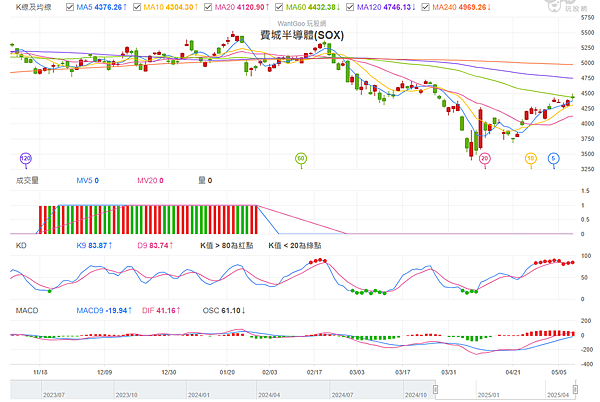This screenshot has width=600, height=402.
Task: Click the MACD9 -19.94 value
Action: [104, 310]
